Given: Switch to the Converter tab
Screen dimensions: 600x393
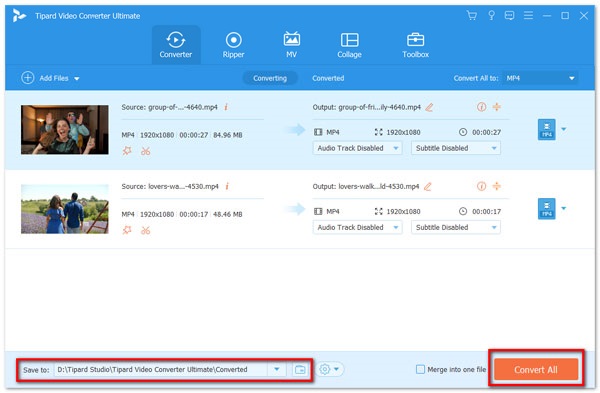Looking at the screenshot, I should click(176, 45).
